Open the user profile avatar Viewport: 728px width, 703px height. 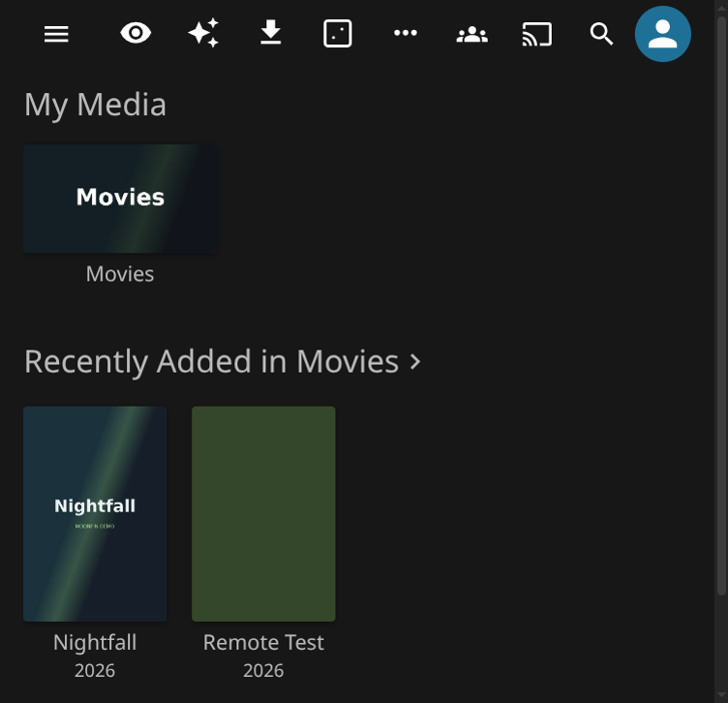(x=662, y=34)
